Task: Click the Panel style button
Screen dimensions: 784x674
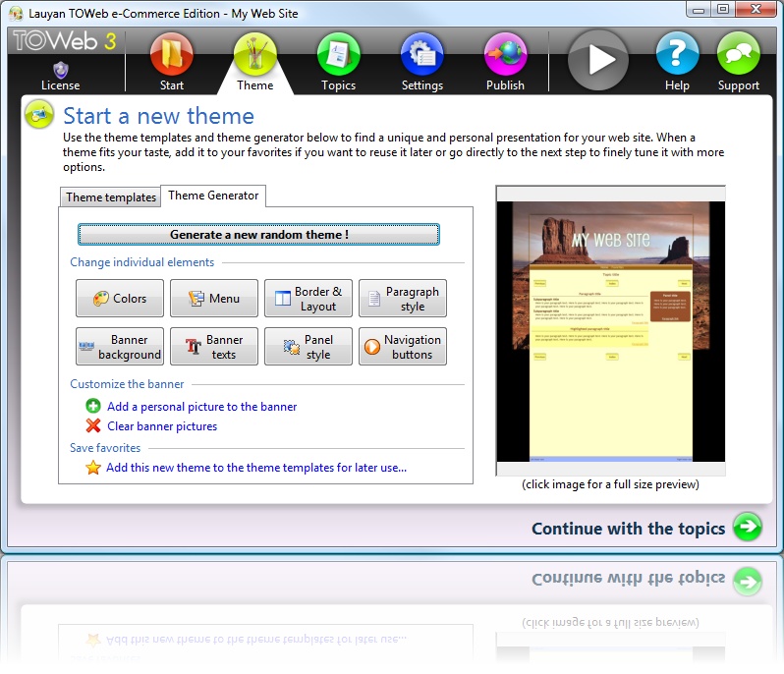Action: click(308, 347)
